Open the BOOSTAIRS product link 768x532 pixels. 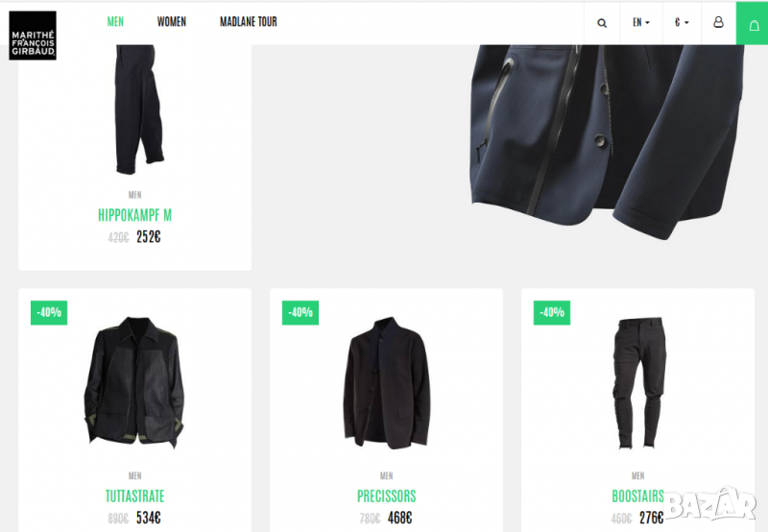(x=637, y=496)
